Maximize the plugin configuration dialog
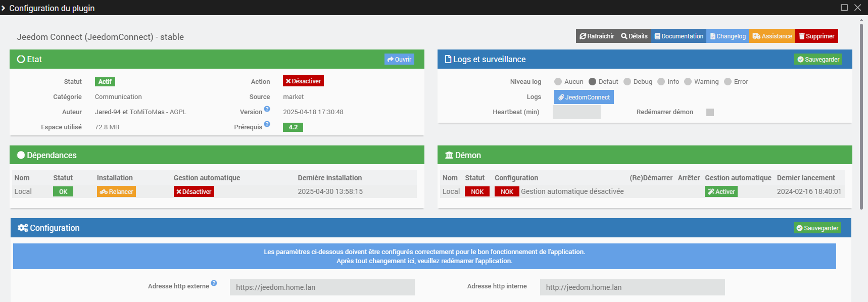 point(844,8)
